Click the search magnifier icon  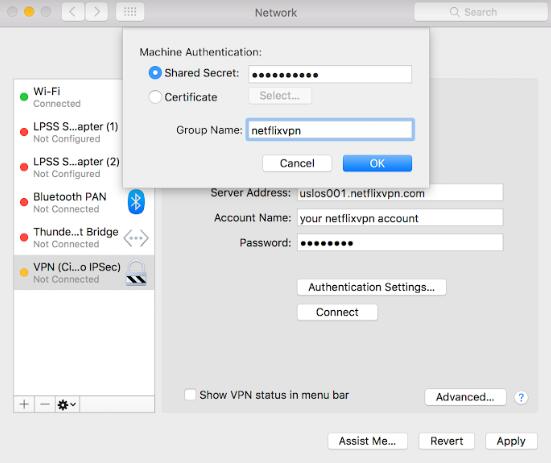pos(454,12)
